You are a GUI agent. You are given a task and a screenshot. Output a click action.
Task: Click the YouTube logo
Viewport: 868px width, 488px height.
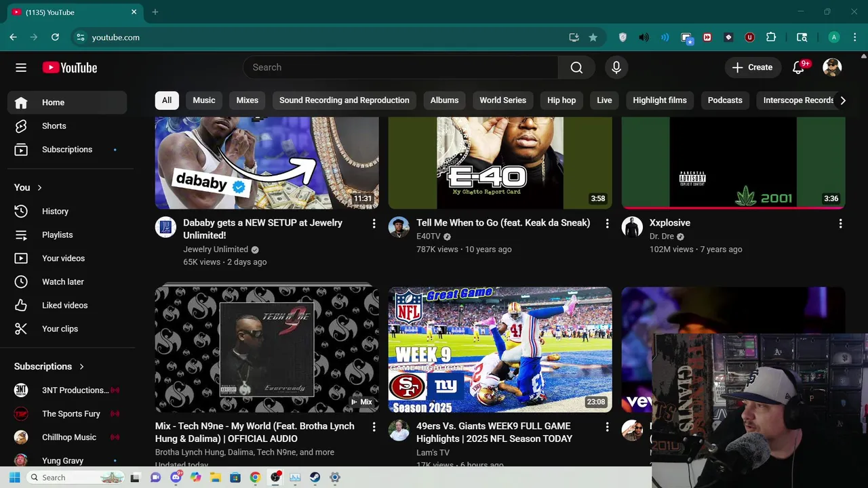(x=70, y=68)
